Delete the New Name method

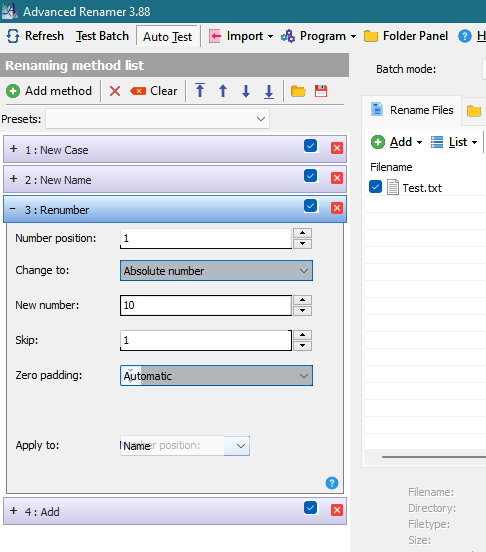pos(337,178)
